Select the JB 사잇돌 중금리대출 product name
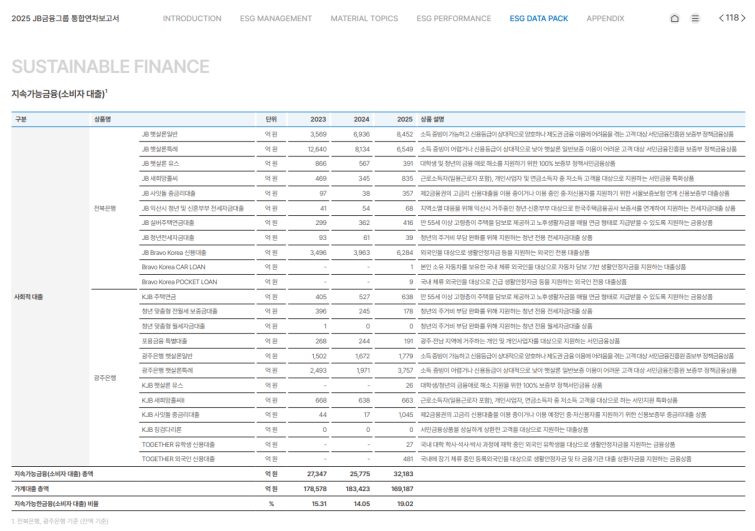Viewport: 755px width, 531px height. click(x=169, y=194)
